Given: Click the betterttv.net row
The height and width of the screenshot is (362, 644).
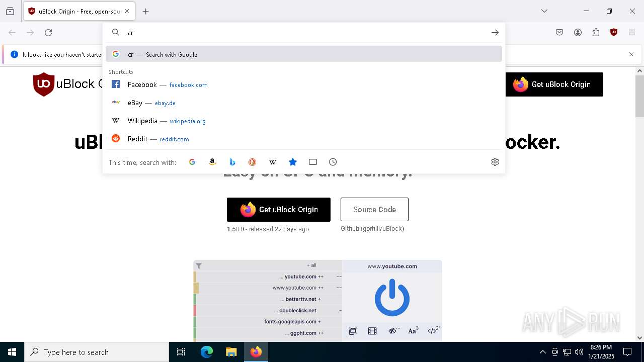Looking at the screenshot, I should tap(268, 299).
